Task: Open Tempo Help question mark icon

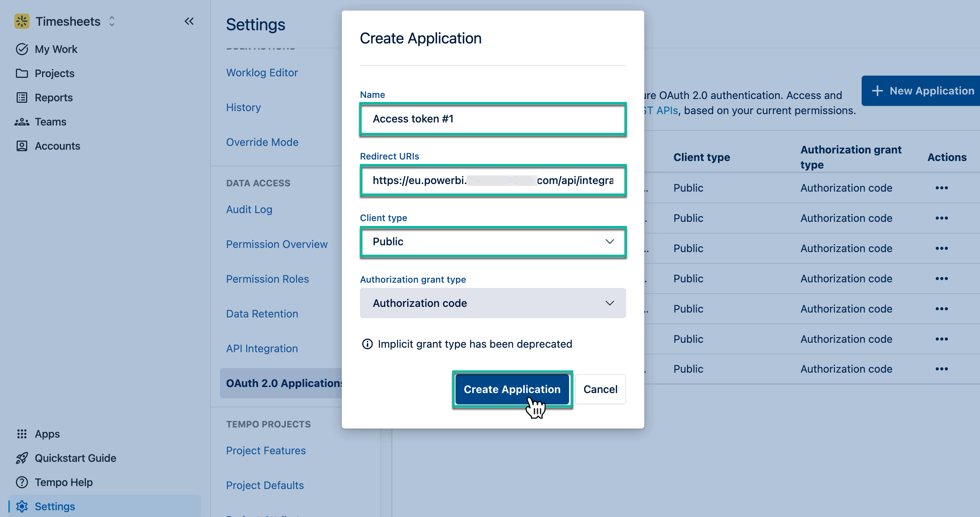Action: click(x=22, y=482)
